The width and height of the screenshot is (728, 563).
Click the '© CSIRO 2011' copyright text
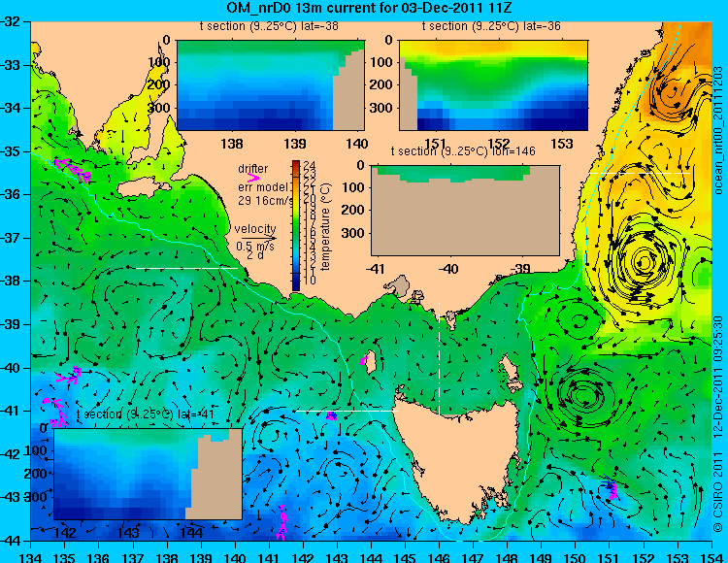718,490
